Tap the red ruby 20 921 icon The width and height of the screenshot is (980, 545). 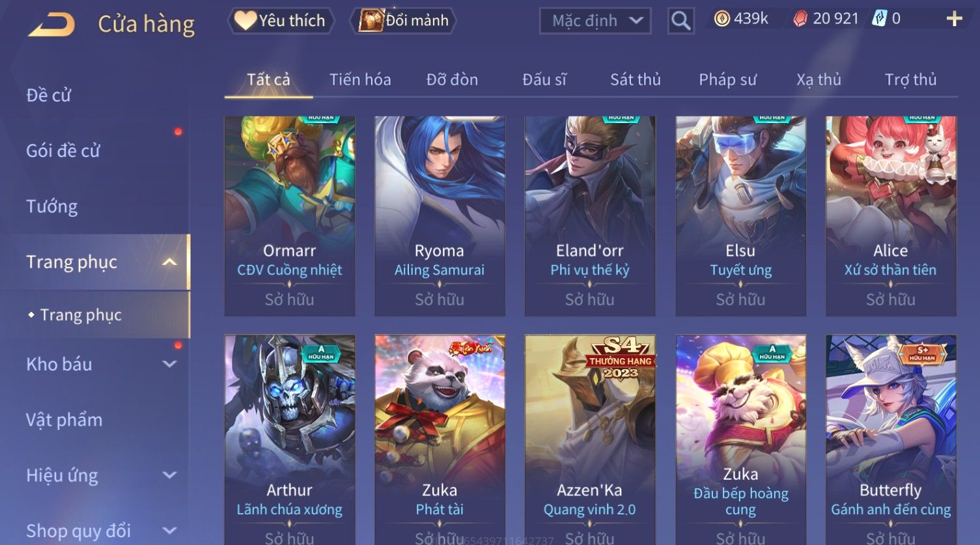[800, 19]
